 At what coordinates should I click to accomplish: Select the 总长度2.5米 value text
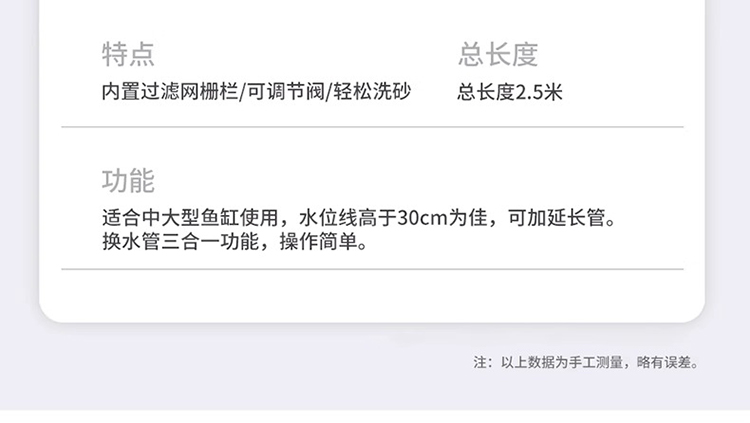tap(509, 92)
